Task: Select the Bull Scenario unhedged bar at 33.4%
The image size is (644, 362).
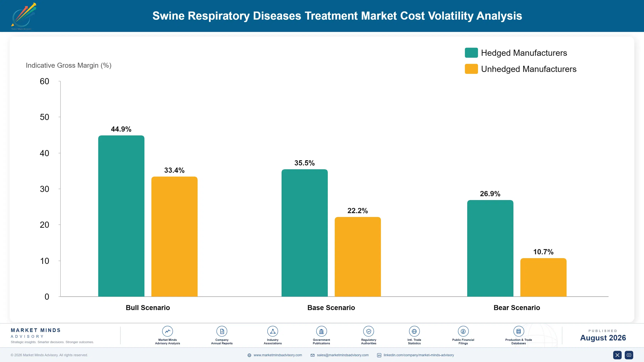Action: click(174, 236)
